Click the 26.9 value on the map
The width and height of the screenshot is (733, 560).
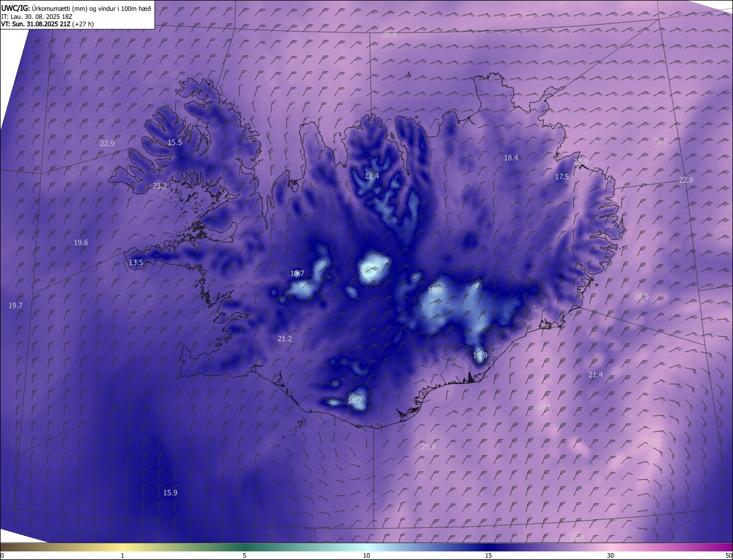(x=581, y=163)
